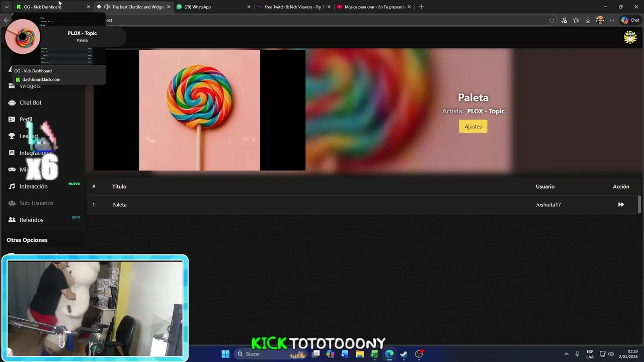Click the page vertical scrollbar thumb

639,204
